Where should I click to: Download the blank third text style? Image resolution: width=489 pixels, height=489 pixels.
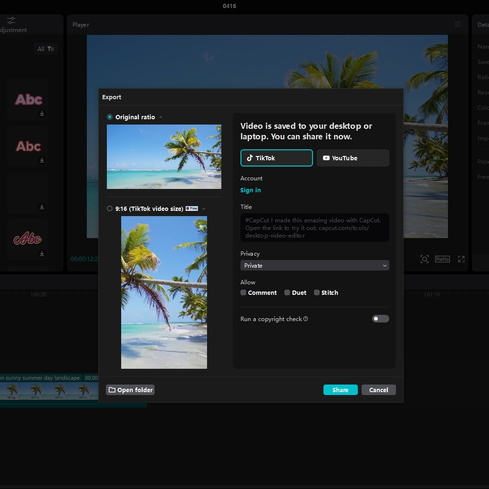(x=42, y=207)
